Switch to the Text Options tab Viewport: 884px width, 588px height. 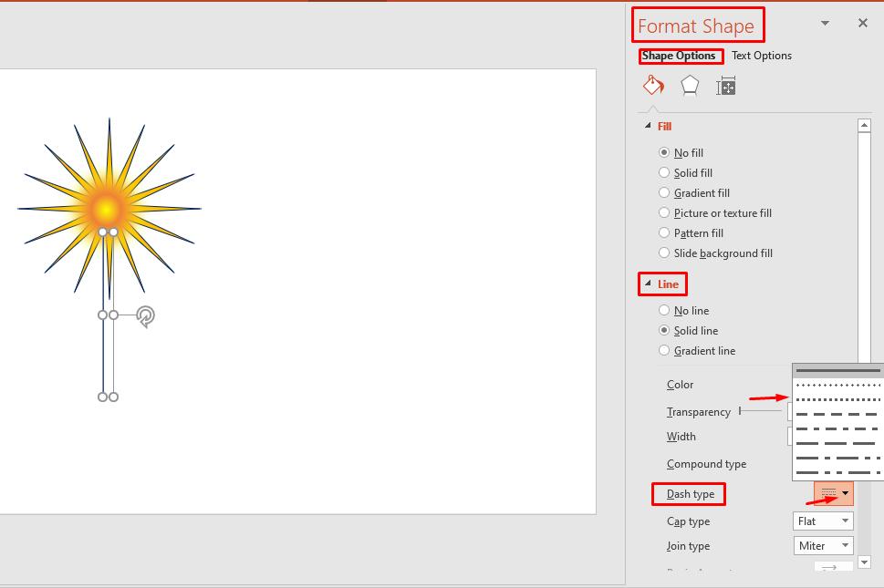[x=761, y=56]
